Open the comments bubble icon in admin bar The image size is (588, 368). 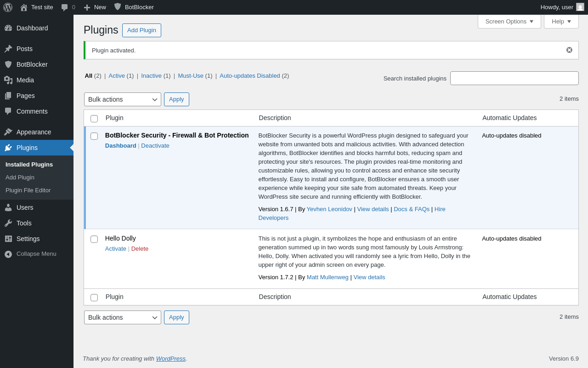(65, 7)
